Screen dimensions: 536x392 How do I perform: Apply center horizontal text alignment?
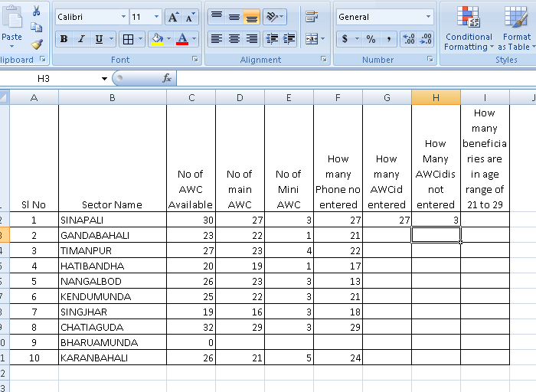pyautogui.click(x=234, y=39)
